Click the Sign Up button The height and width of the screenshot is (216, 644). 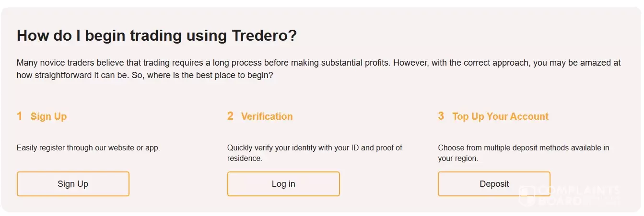[73, 184]
